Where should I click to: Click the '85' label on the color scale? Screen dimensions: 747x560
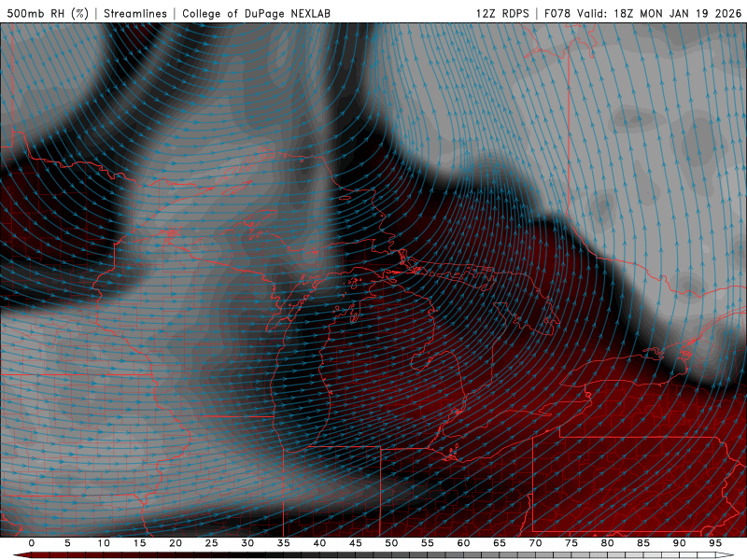coord(643,543)
